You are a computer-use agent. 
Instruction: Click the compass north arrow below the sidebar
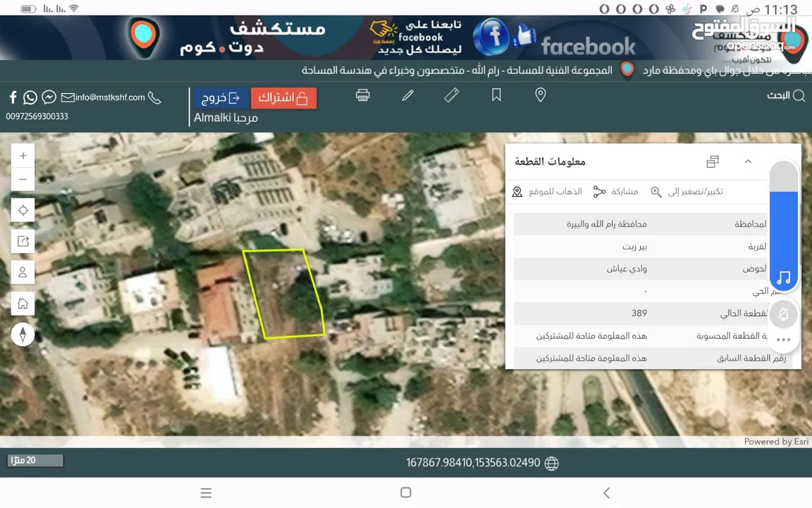click(x=23, y=334)
